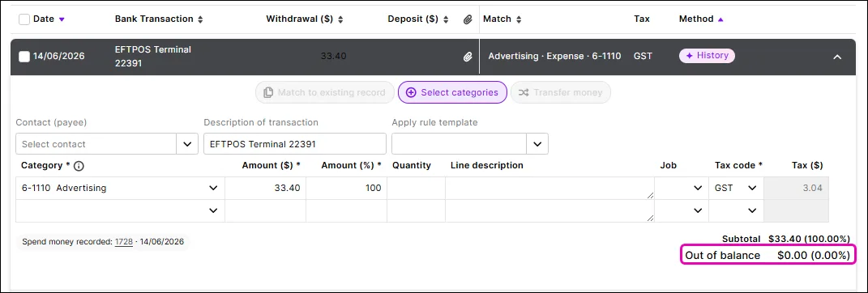868x293 pixels.
Task: Click the second-row Line description field
Action: tap(549, 210)
